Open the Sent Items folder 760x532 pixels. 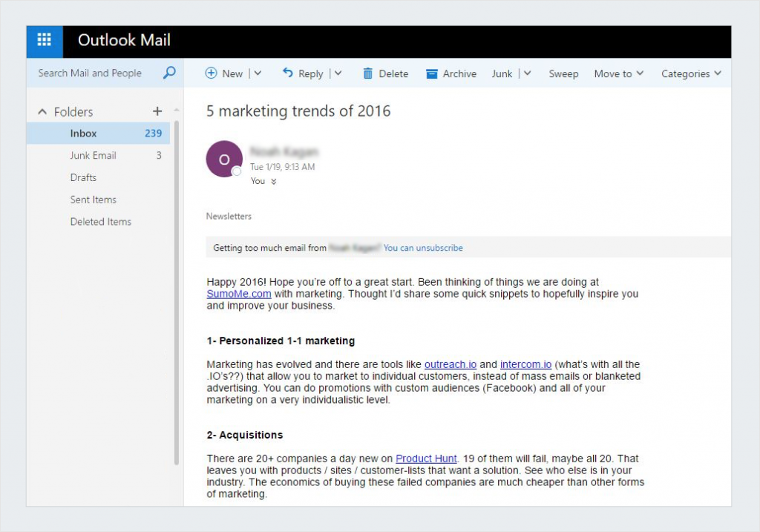(99, 200)
